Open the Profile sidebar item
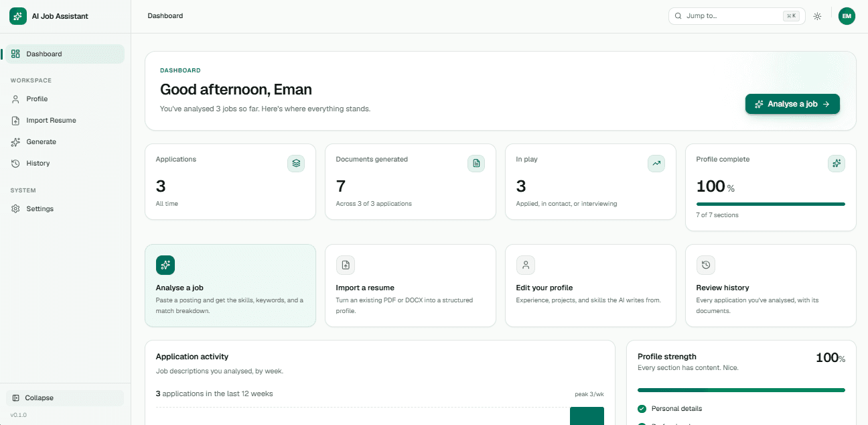The height and width of the screenshot is (425, 868). tap(65, 99)
